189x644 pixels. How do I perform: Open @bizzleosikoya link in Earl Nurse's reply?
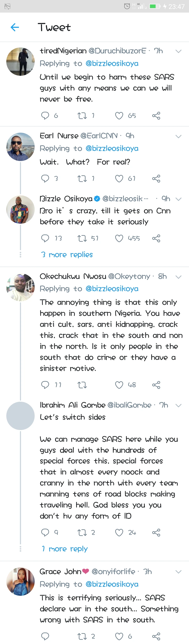point(112,148)
